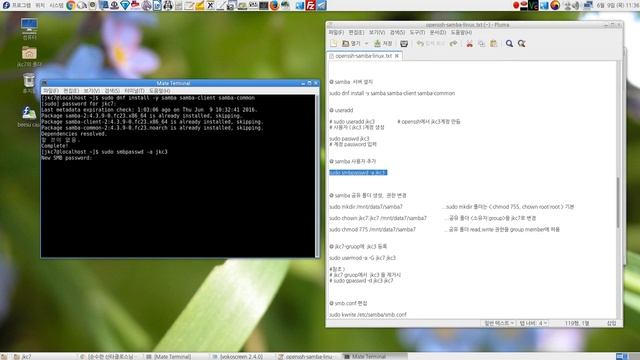This screenshot has height=360, width=640.
Task: Close the openssh-samba-linux.txt tab
Action: [397, 56]
